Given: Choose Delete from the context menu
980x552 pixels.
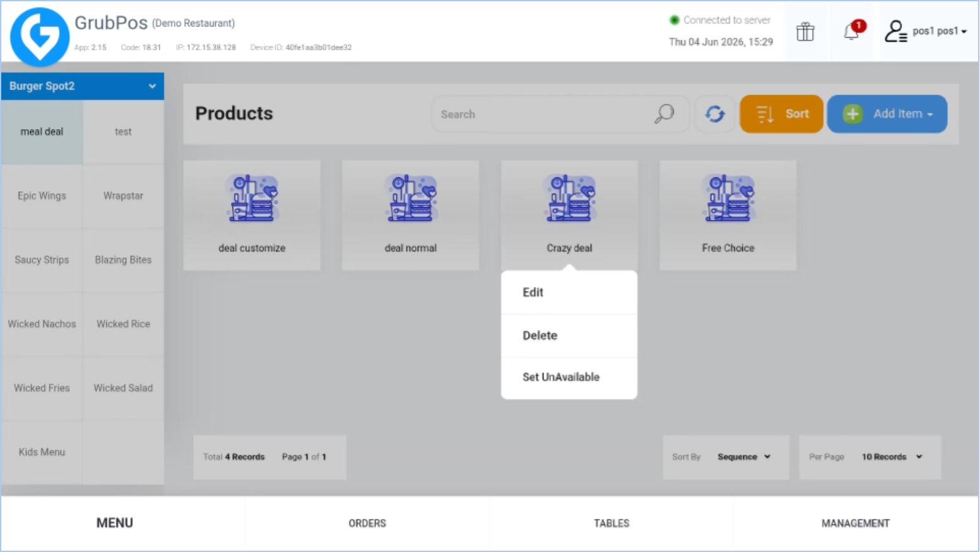Looking at the screenshot, I should 569,335.
